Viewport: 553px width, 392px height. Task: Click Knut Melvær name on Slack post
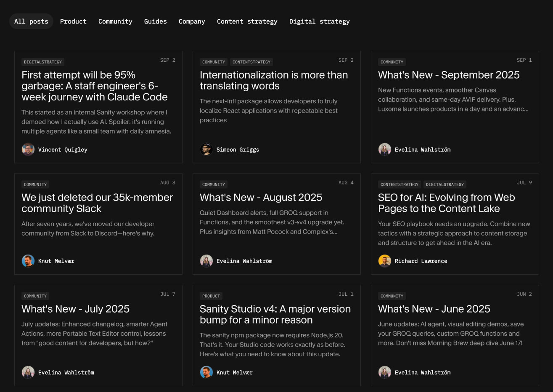pyautogui.click(x=56, y=261)
